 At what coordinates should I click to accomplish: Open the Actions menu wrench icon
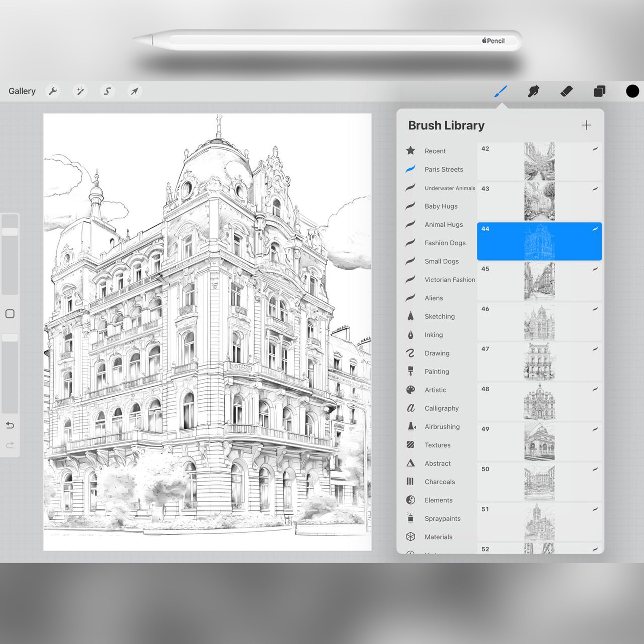pos(53,91)
